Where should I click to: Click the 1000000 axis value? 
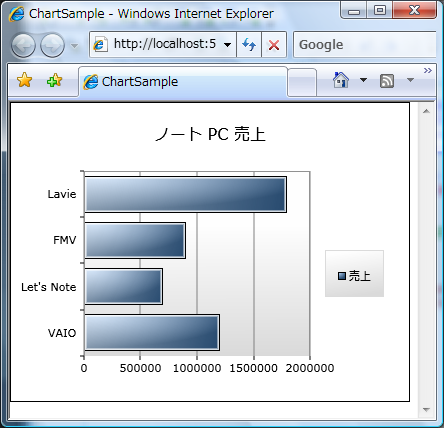click(x=197, y=368)
